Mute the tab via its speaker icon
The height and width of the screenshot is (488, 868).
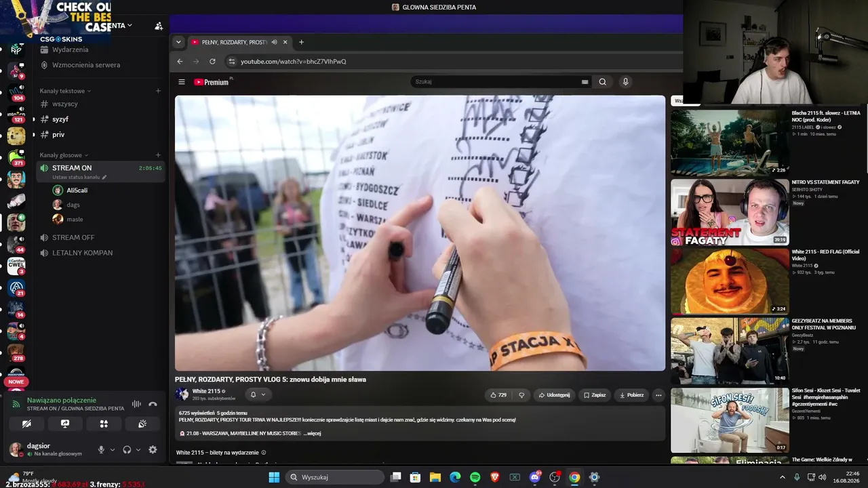(275, 42)
